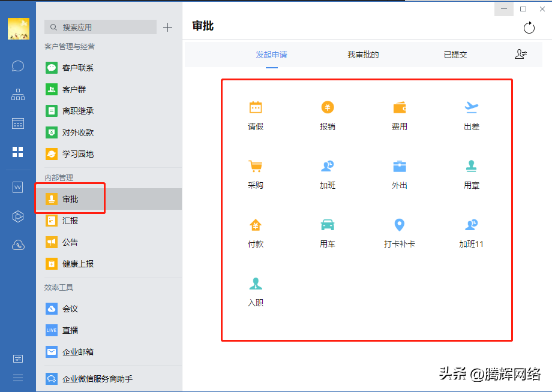Start a 出差 business trip request

(x=472, y=116)
